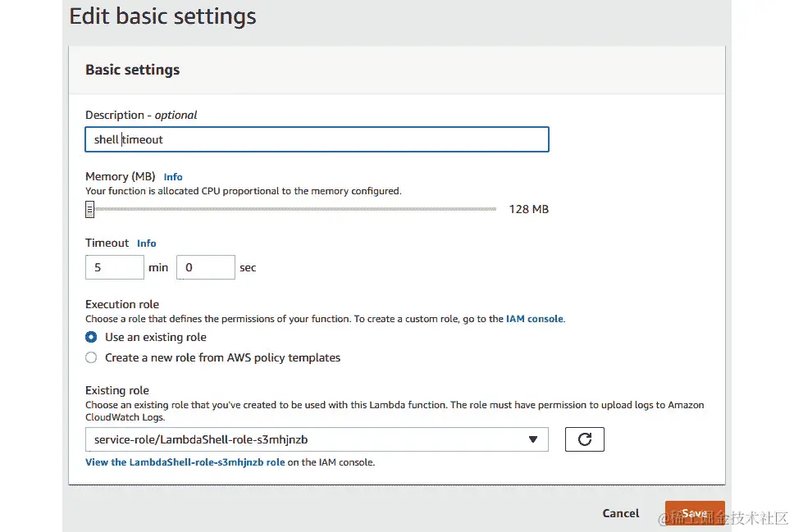Click the Memory slider handle
The image size is (794, 532).
90,210
